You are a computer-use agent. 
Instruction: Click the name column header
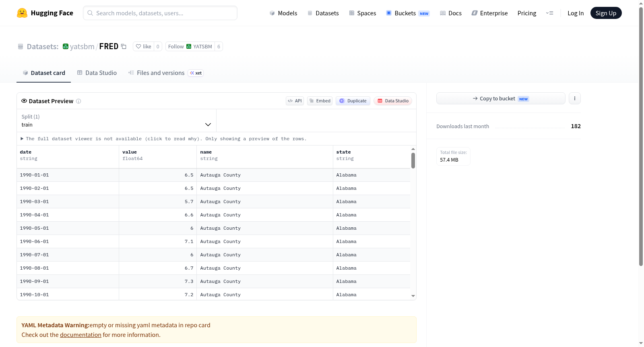point(265,157)
